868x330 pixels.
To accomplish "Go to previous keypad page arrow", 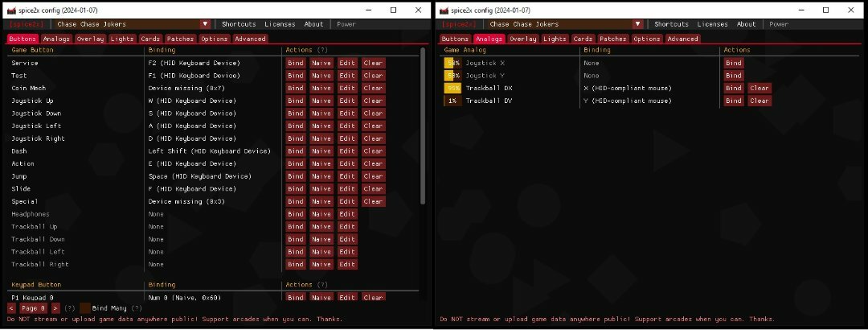I will coord(11,307).
